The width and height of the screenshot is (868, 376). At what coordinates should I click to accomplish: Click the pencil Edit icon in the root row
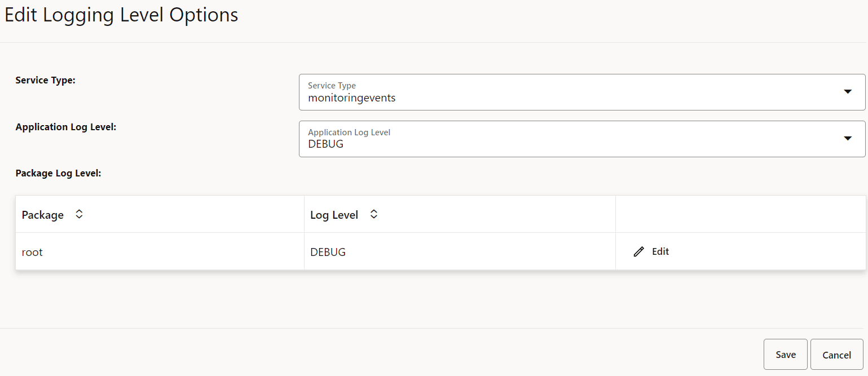[638, 251]
